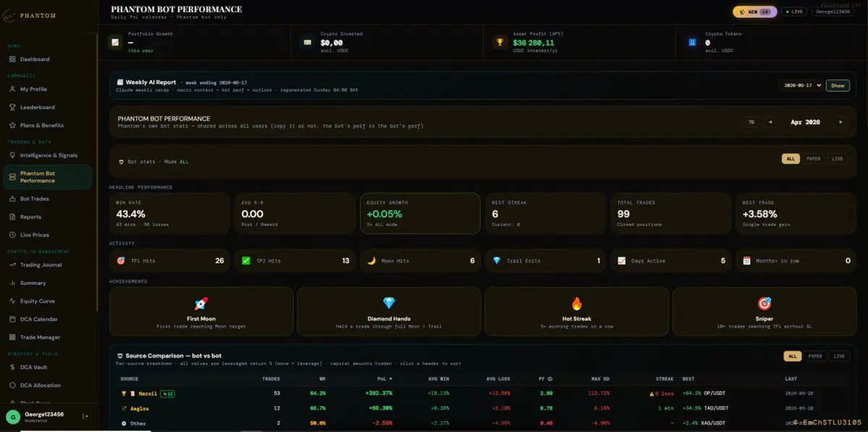The image size is (868, 432).
Task: Click the Trail Exits activity tile
Action: (x=545, y=261)
